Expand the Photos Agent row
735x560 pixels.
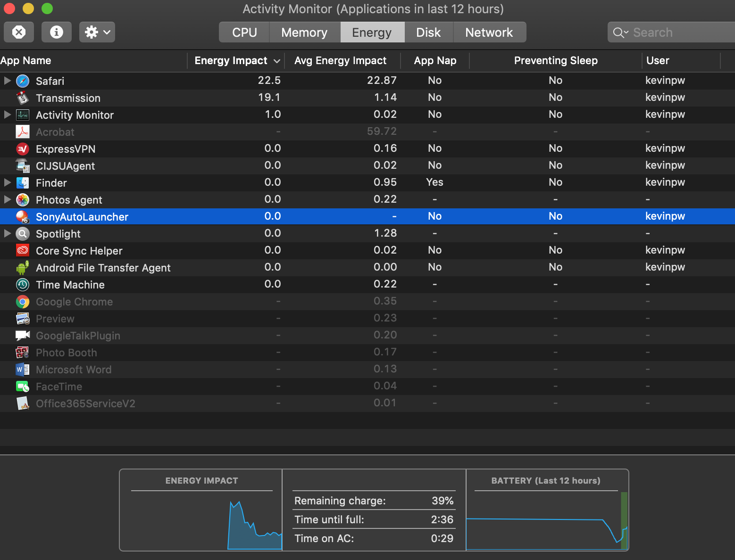(x=8, y=199)
